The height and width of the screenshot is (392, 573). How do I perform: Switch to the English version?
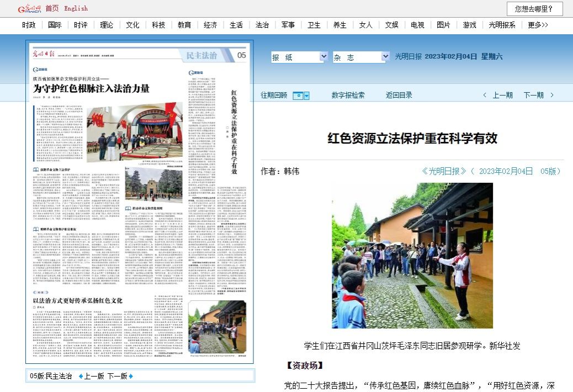[76, 8]
